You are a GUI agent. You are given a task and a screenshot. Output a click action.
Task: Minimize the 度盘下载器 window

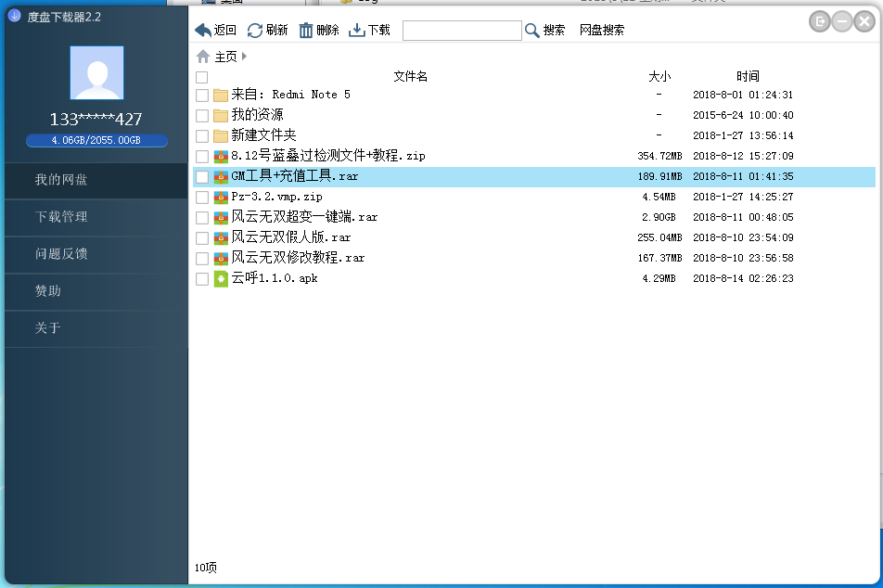(x=842, y=22)
